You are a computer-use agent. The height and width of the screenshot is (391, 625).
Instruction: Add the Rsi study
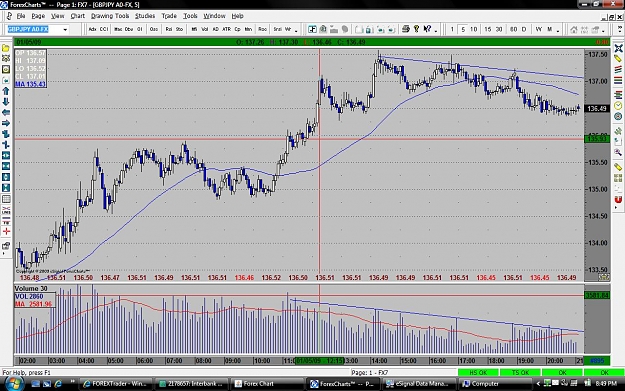(169, 29)
